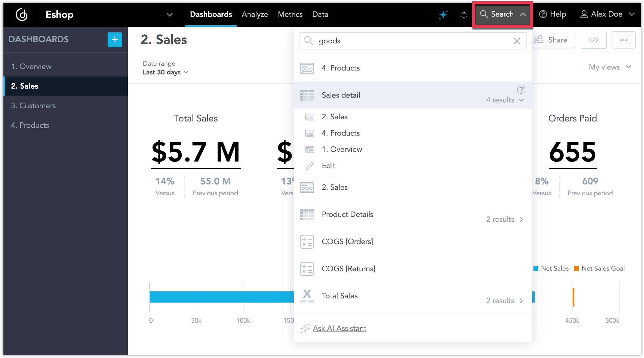Screen dimensions: 644x358
Task: Open the Search panel magnifier icon
Action: click(x=484, y=14)
